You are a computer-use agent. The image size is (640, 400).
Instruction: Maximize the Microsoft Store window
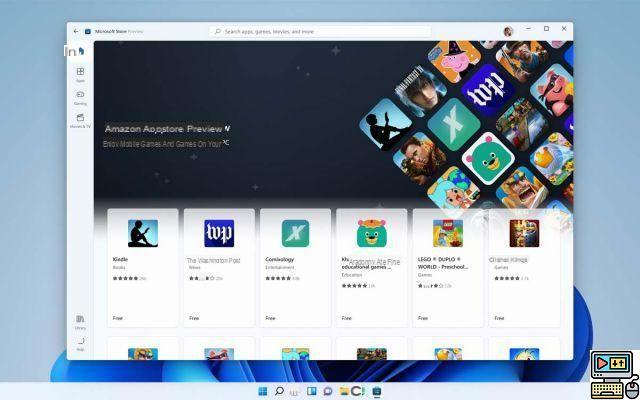click(x=547, y=29)
